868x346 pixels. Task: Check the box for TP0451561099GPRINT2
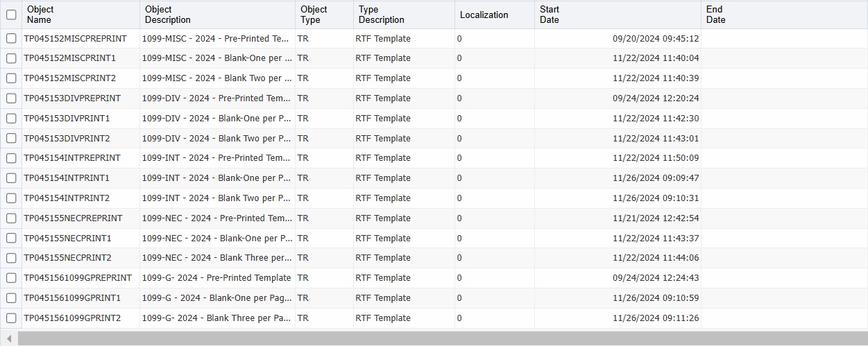[11, 318]
